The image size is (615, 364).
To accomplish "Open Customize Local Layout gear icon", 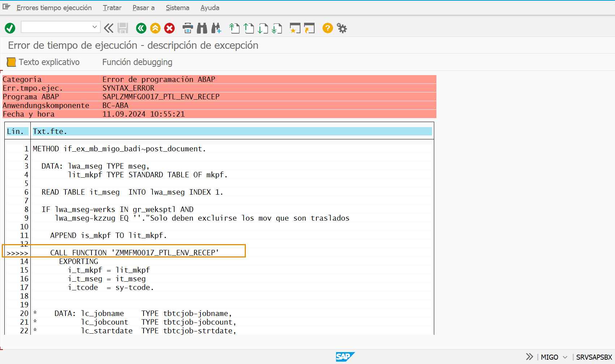I will tap(342, 28).
